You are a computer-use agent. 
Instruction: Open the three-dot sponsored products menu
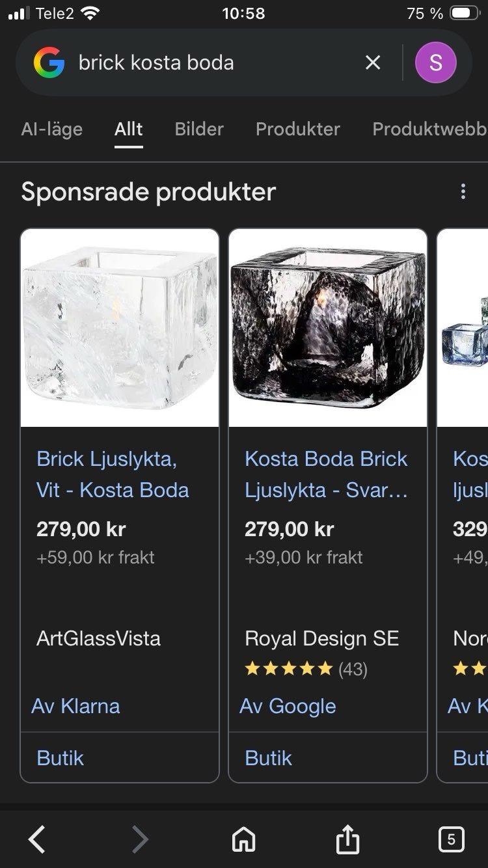[x=463, y=191]
